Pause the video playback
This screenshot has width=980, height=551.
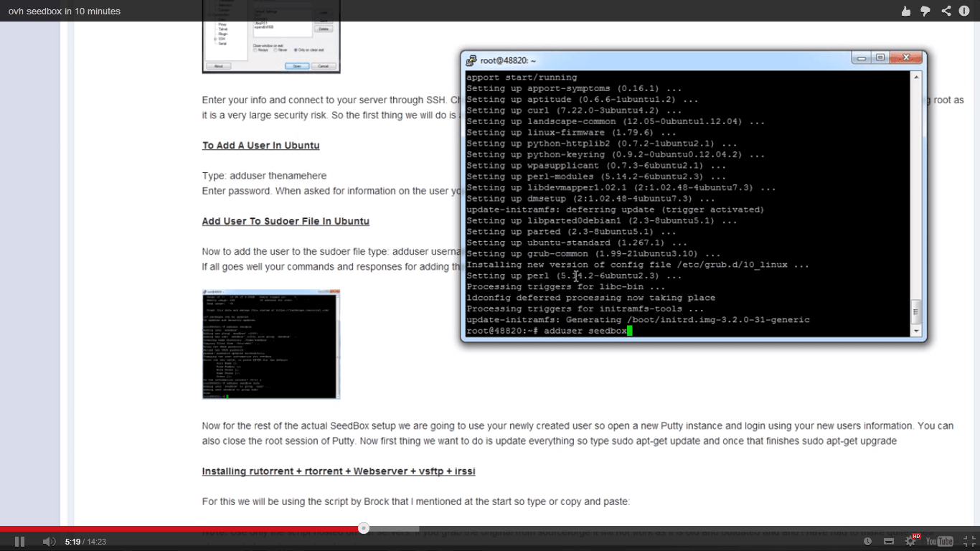point(19,542)
